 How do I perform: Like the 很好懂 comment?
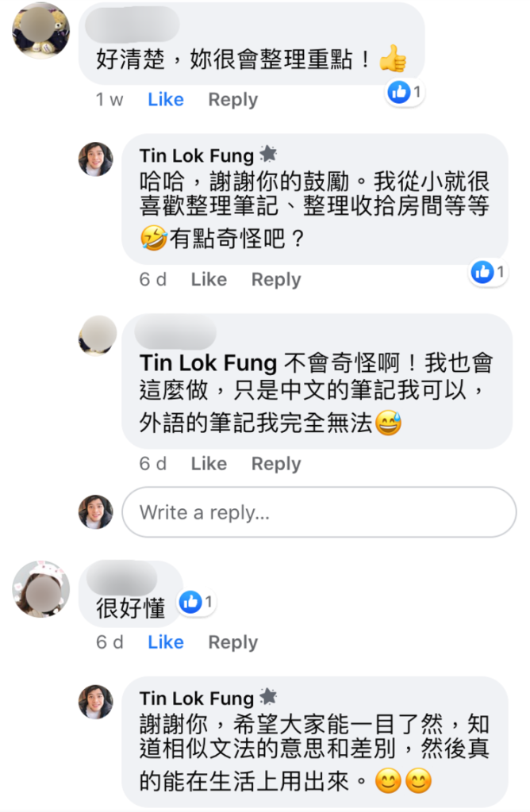tap(165, 642)
